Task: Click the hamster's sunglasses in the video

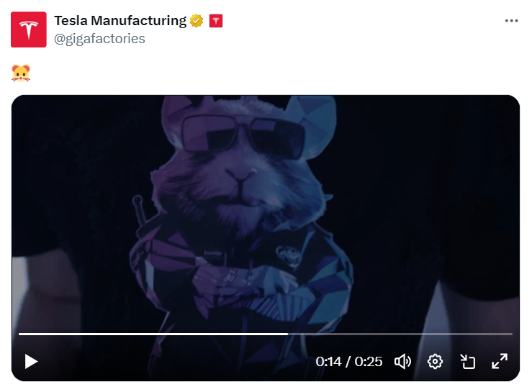Action: [243, 136]
